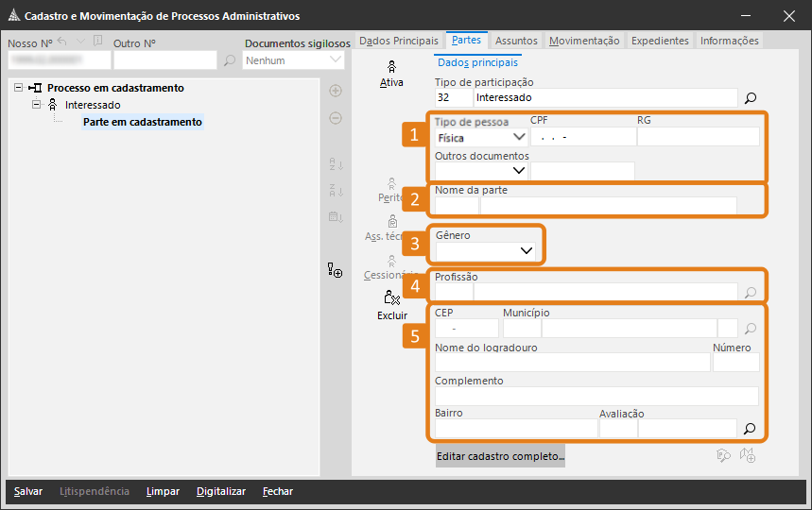Switch to the Assuntos tab
This screenshot has height=510, width=812.
[516, 41]
